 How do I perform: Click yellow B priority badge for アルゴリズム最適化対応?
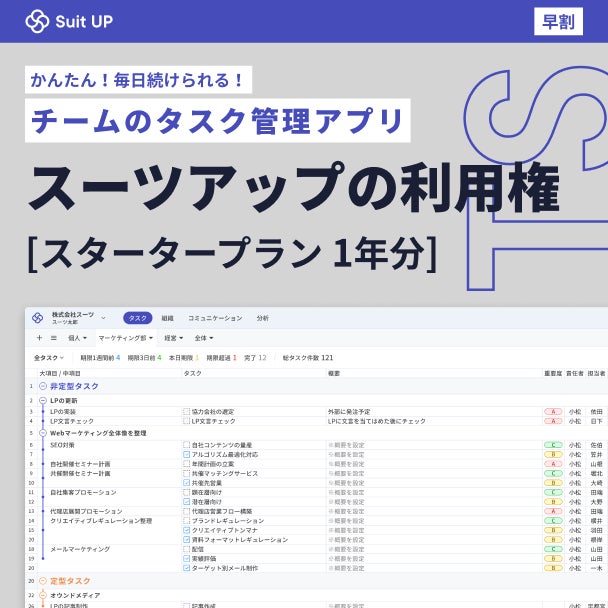click(553, 454)
